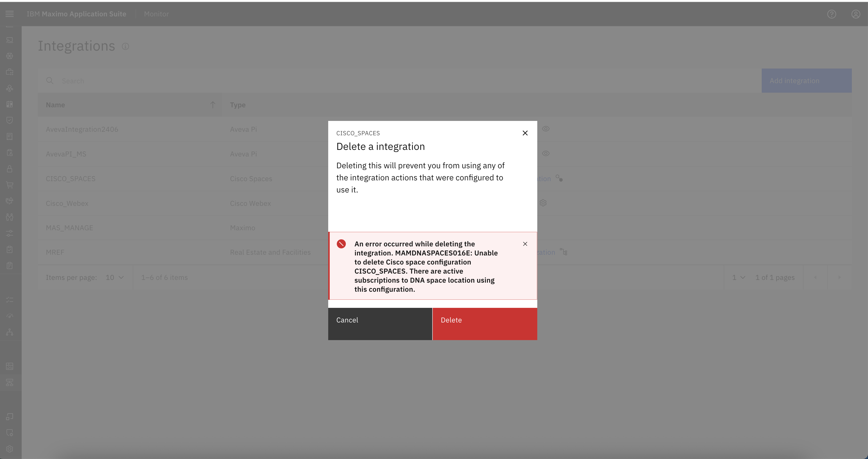Screen dimensions: 868x459
Task: Select the MAS_MANAGE row name
Action: pyautogui.click(x=70, y=228)
